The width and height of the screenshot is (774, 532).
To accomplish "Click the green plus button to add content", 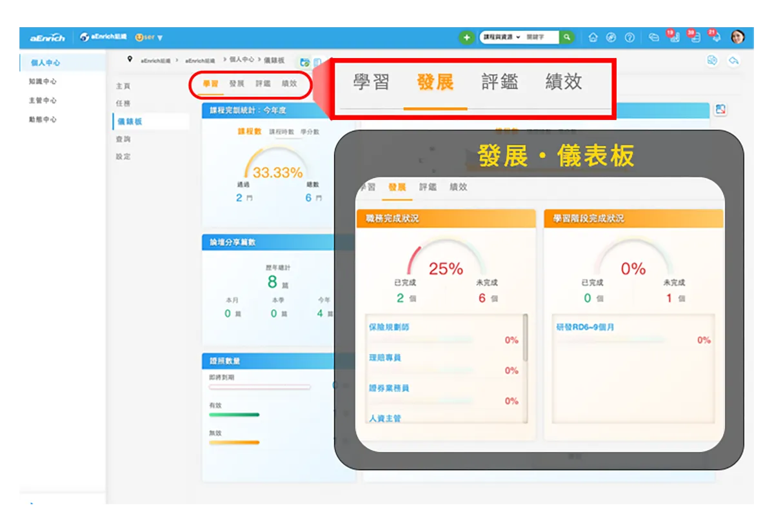I will click(x=466, y=37).
